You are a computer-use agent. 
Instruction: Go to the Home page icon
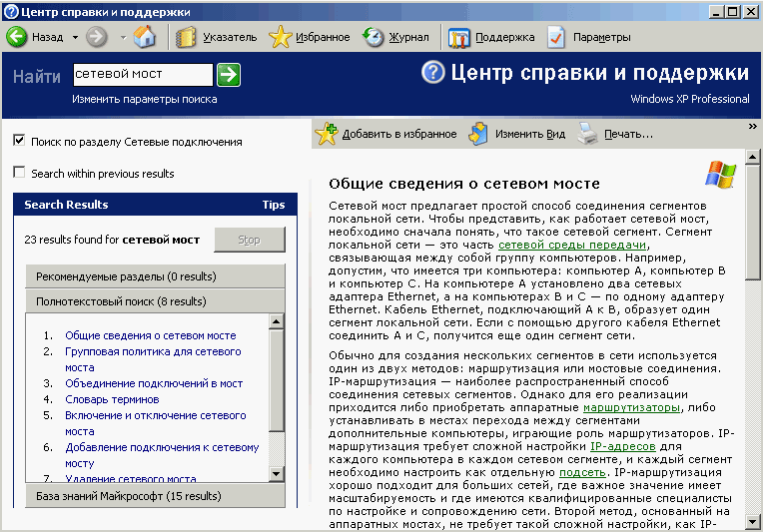[x=145, y=37]
